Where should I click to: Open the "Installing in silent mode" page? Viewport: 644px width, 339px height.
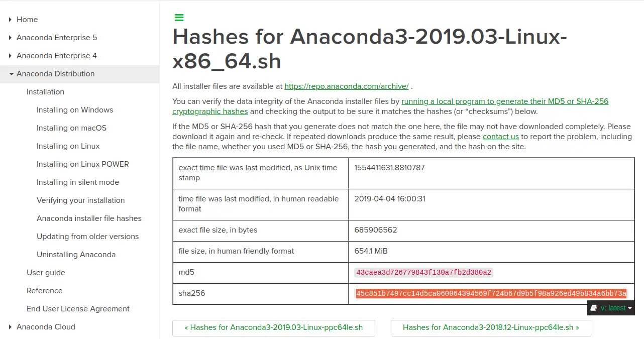tap(78, 182)
